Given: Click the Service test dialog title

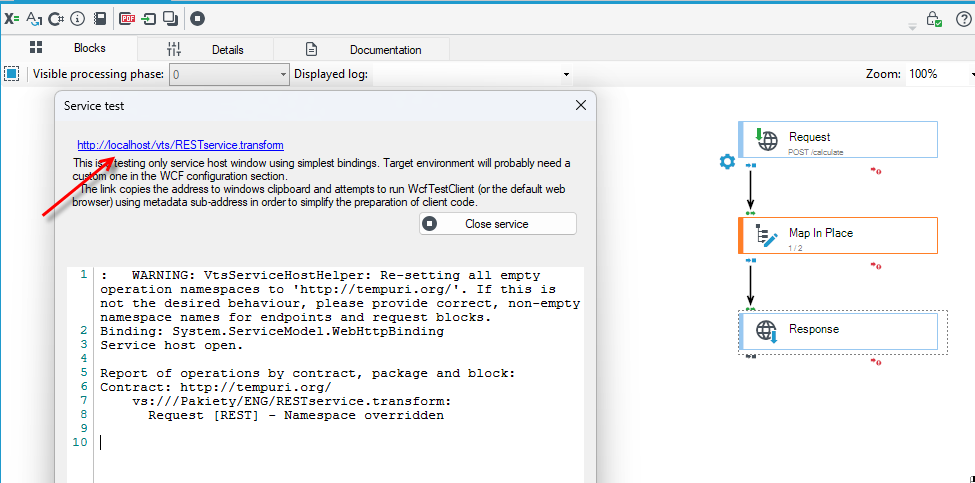Looking at the screenshot, I should click(94, 106).
